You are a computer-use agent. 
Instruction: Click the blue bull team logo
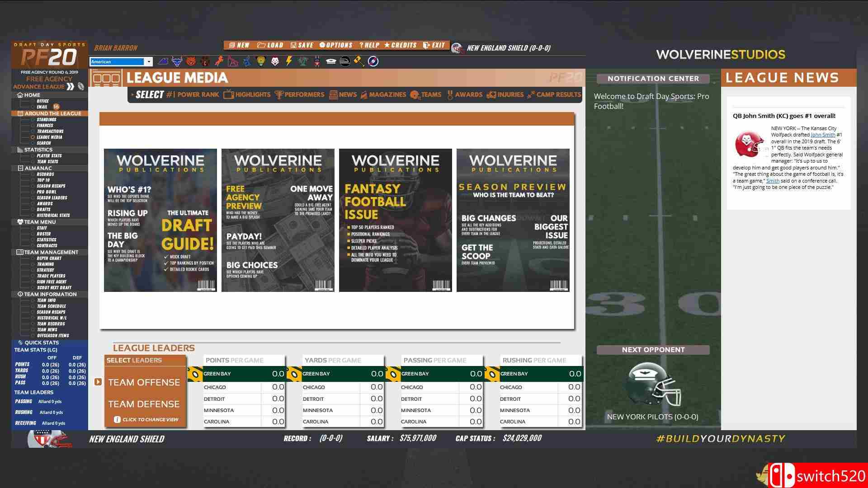(x=177, y=61)
